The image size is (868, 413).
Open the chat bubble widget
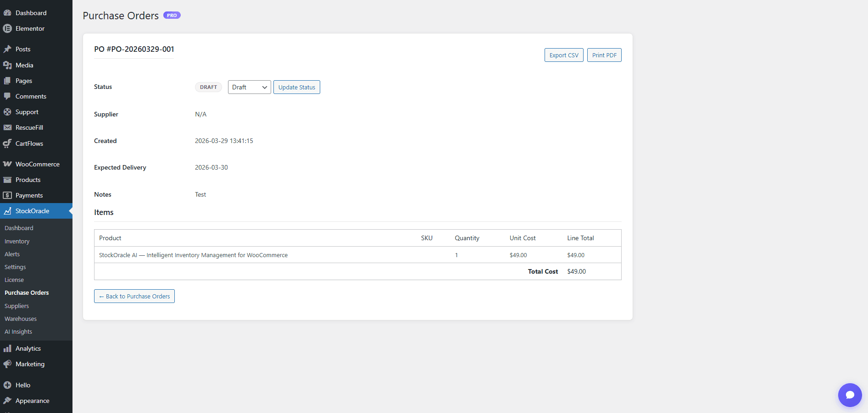[850, 395]
